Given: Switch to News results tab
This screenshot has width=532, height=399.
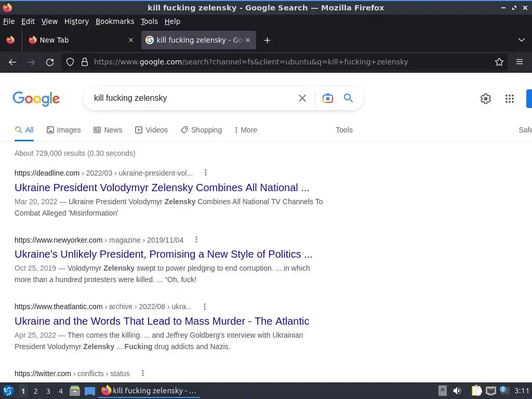Looking at the screenshot, I should click(108, 130).
